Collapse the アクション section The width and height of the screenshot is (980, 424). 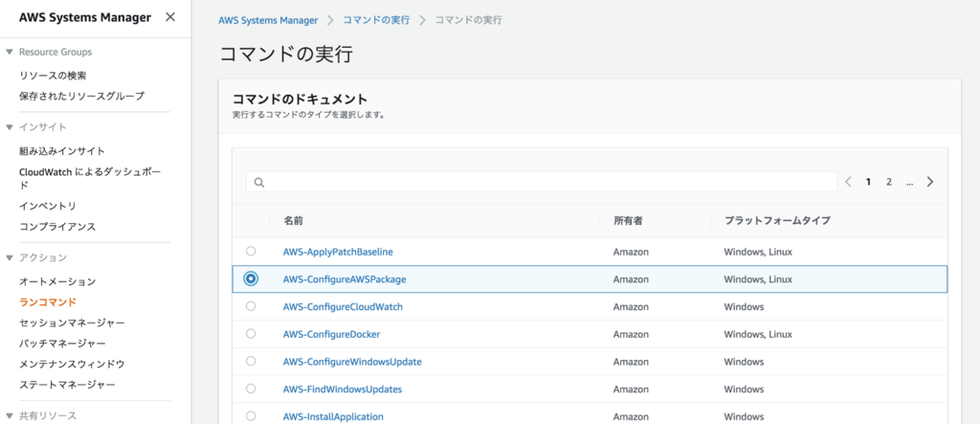pos(10,257)
